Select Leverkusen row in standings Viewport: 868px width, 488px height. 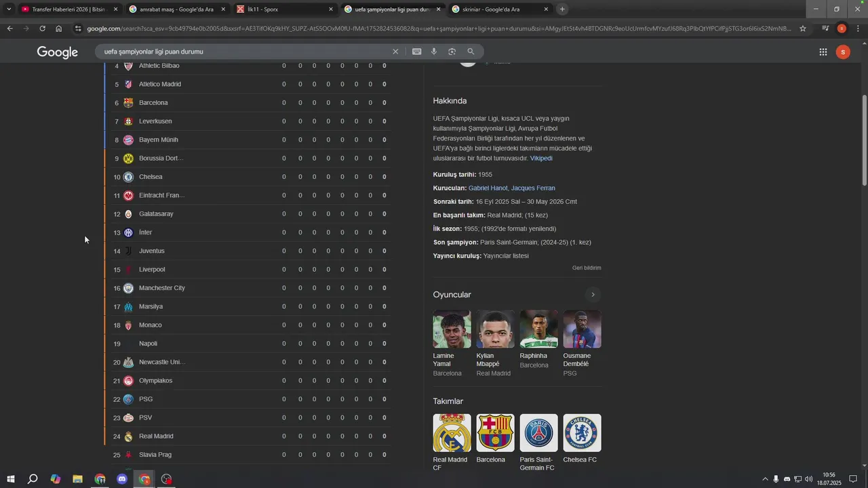(x=248, y=121)
